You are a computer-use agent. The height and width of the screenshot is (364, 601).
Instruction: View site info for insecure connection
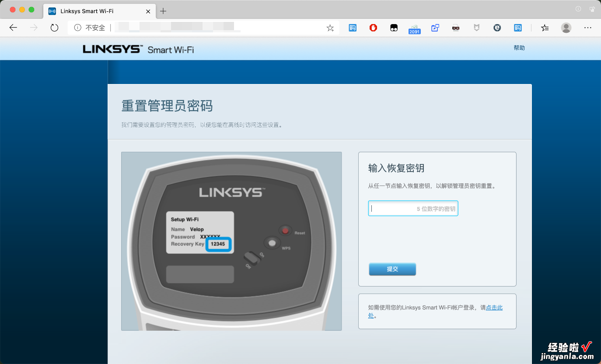[77, 28]
